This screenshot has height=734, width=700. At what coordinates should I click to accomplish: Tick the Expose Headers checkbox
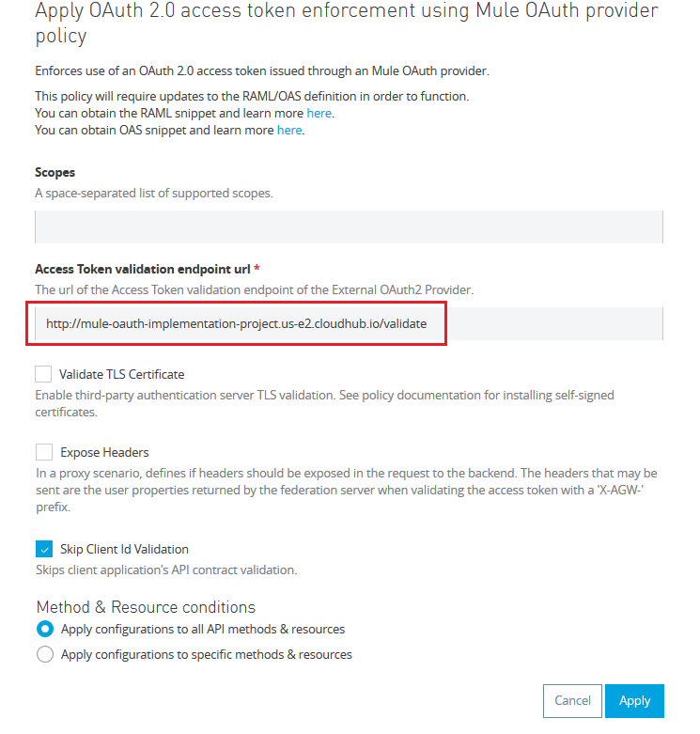pos(44,452)
